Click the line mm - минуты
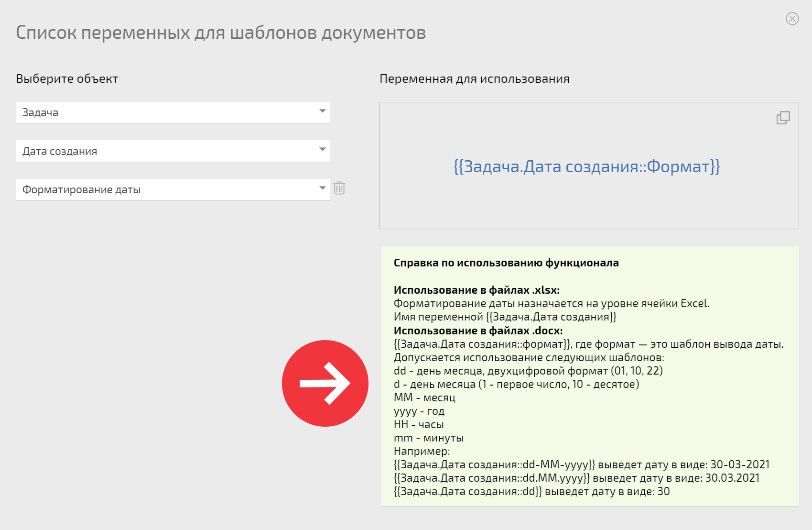The width and height of the screenshot is (812, 530). [x=429, y=438]
